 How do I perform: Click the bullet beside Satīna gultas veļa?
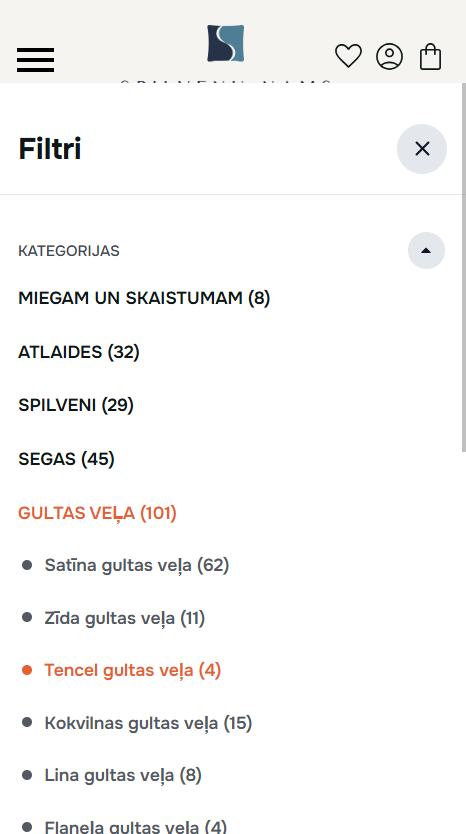(27, 565)
